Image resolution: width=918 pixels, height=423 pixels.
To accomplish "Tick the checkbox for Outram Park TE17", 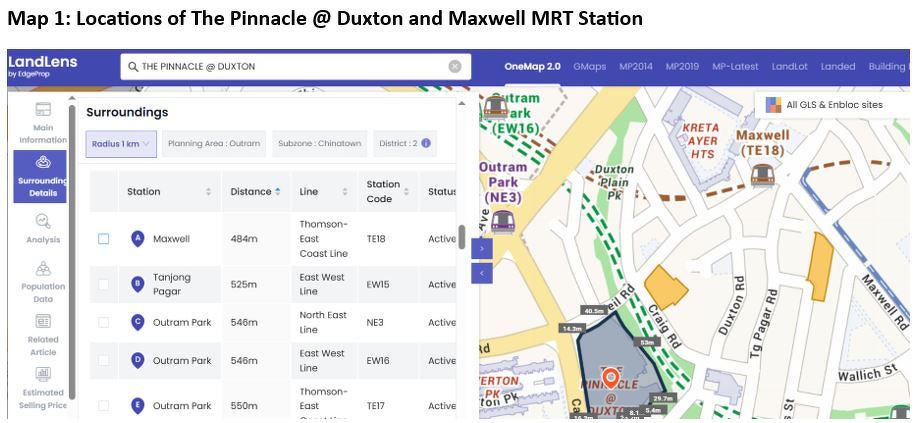I will tap(104, 405).
